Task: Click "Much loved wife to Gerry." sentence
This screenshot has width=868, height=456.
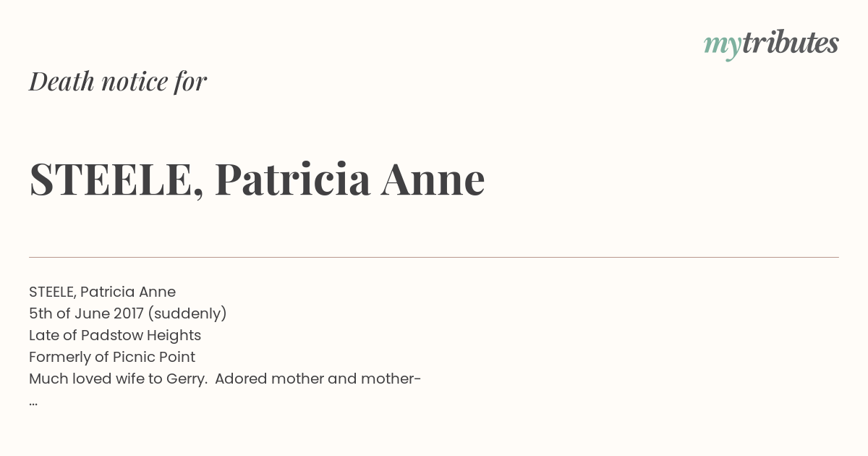Action: coord(119,379)
